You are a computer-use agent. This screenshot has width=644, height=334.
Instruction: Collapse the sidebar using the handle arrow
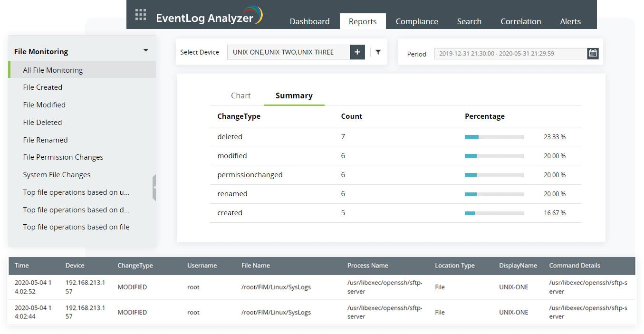154,188
